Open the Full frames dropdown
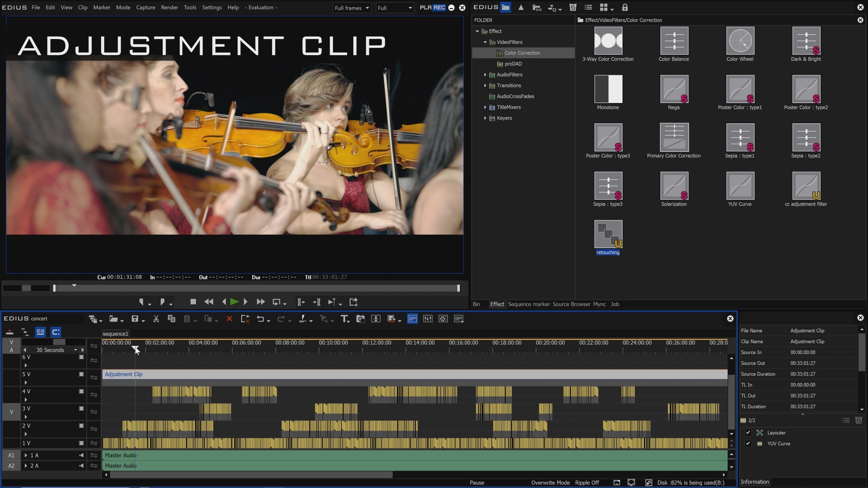 tap(352, 8)
